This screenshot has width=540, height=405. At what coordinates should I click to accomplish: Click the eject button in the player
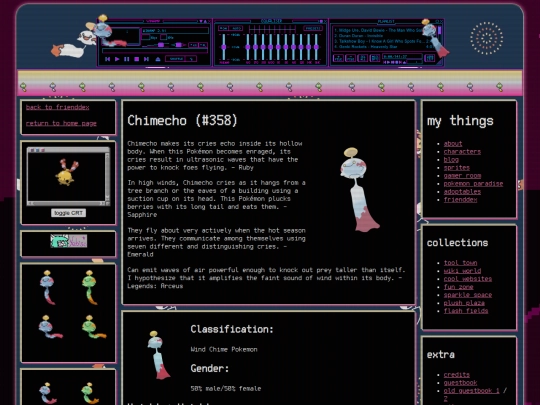[x=158, y=59]
